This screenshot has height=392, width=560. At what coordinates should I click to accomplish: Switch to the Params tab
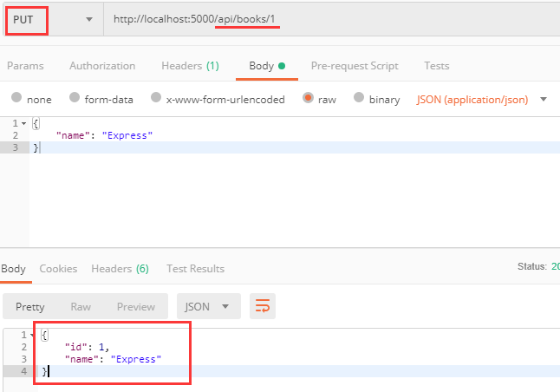point(25,66)
